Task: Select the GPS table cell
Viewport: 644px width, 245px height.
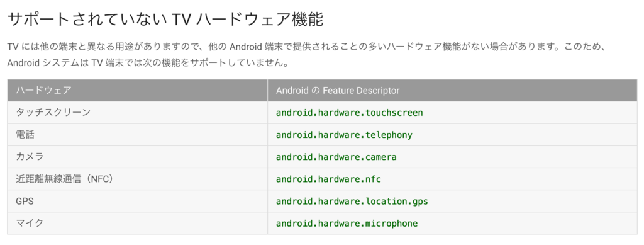Action: (x=138, y=202)
